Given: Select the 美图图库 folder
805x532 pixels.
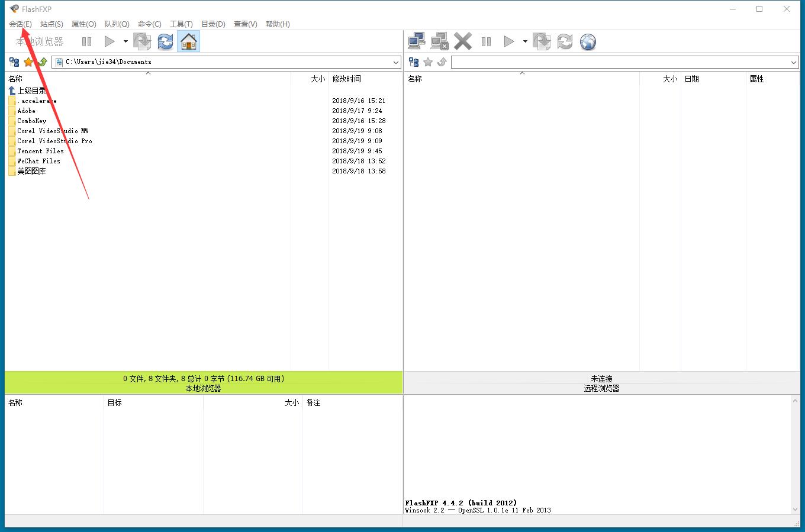Looking at the screenshot, I should coord(27,171).
